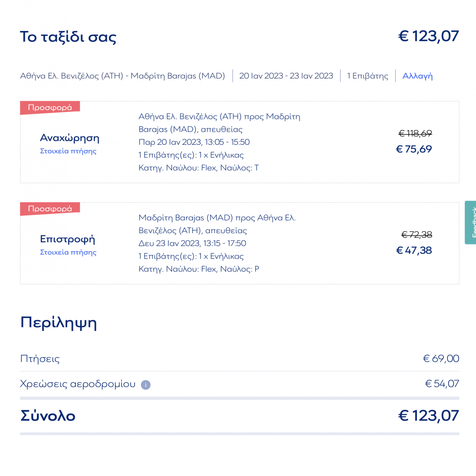Click the 20 Ιαν 2023 - 23 Ιαν 2023 dates
Image resolution: width=476 pixels, height=476 pixels.
[x=286, y=76]
